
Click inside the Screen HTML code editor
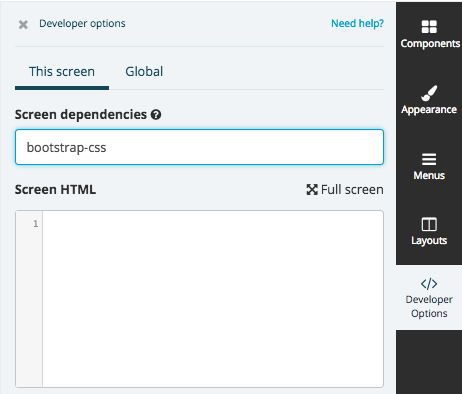[213, 299]
